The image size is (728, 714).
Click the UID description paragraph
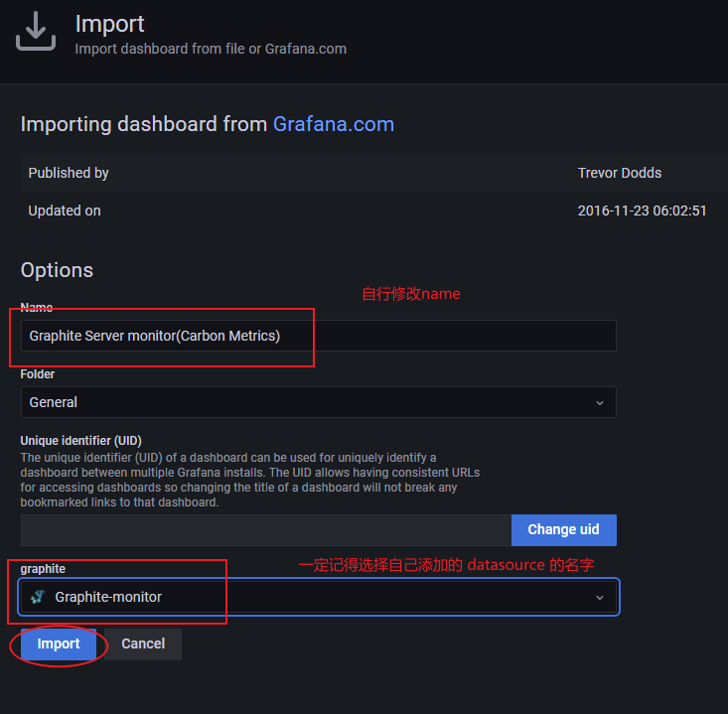coord(248,480)
